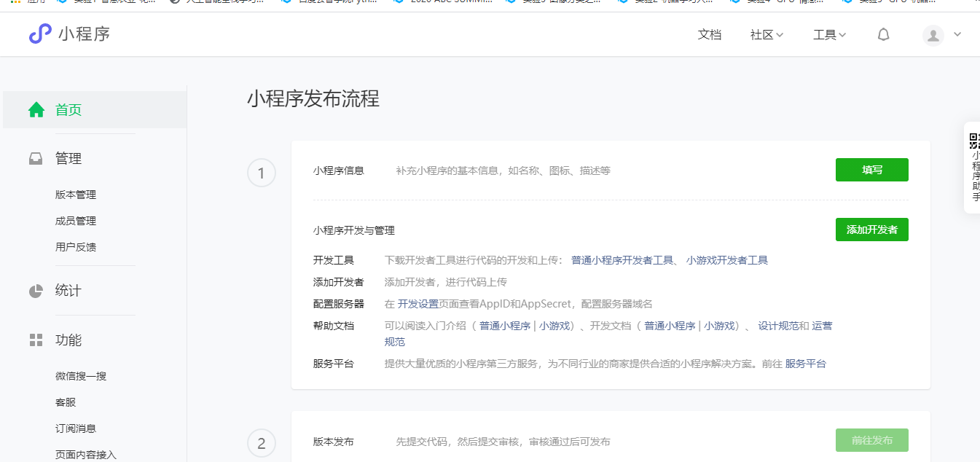Follow the 开发设置 link
This screenshot has height=462, width=980.
(418, 304)
